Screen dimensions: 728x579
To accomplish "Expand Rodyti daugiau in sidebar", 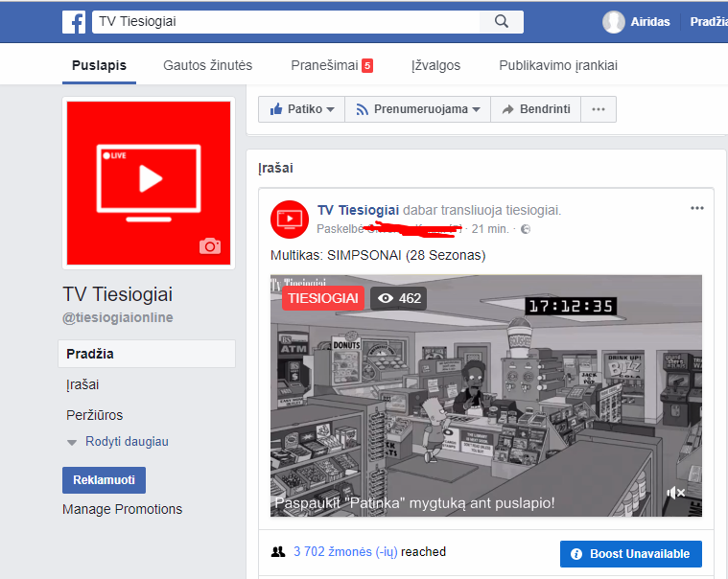I will click(x=118, y=442).
